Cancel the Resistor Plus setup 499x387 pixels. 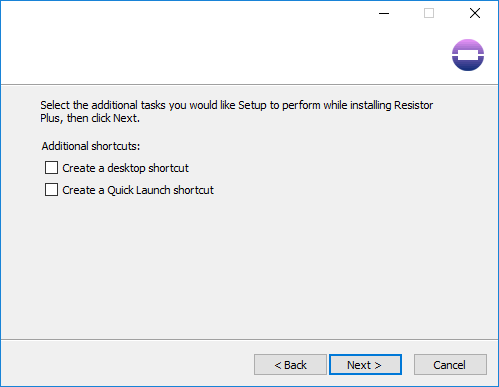click(x=450, y=365)
